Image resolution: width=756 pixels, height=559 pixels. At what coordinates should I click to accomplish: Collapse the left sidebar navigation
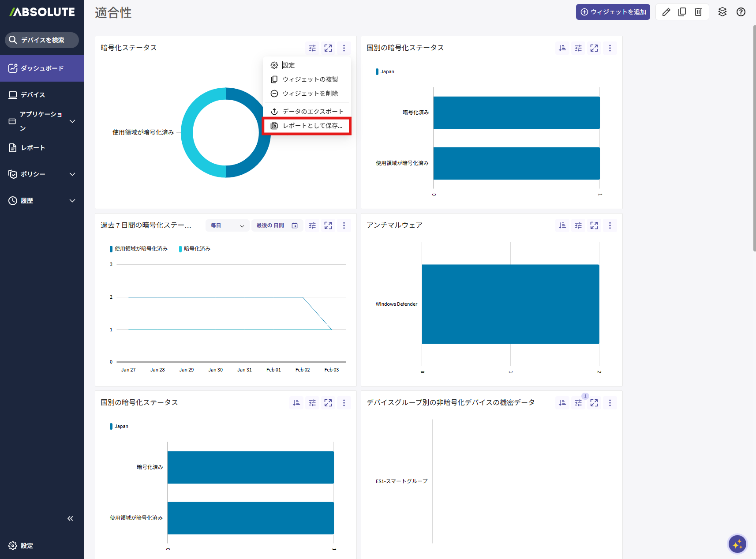70,518
